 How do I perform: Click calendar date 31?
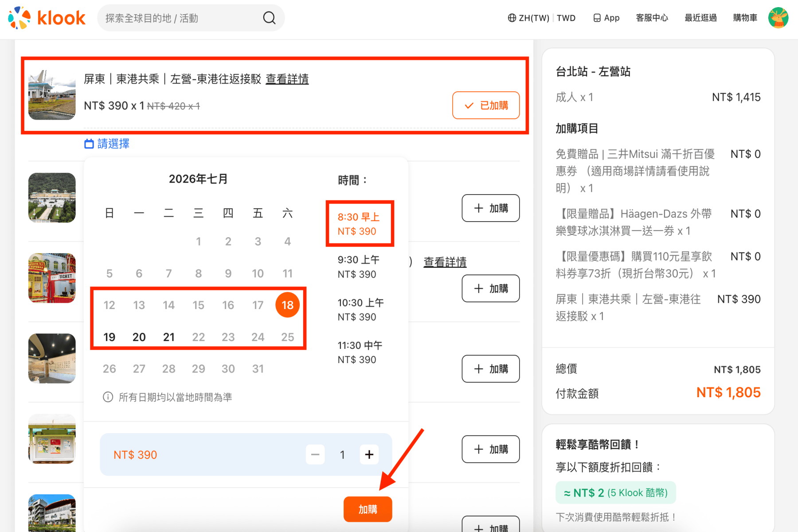tap(258, 369)
